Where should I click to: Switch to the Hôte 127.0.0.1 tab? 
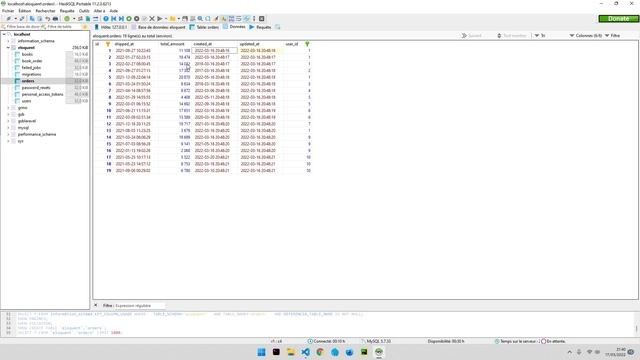click(111, 27)
